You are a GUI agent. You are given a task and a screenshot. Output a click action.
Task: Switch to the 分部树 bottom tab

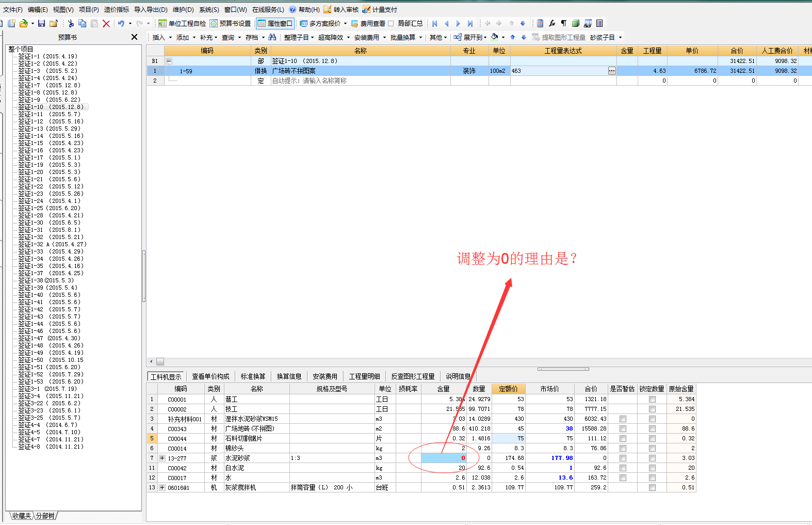coord(45,516)
